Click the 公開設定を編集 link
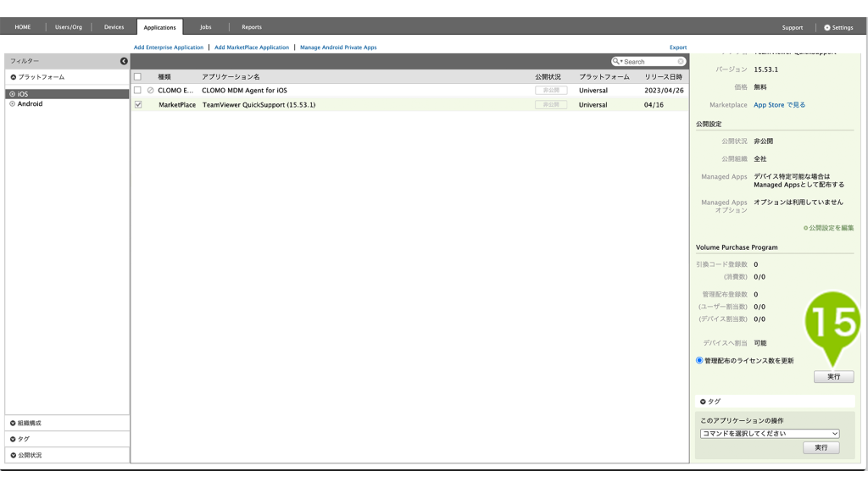This screenshot has width=868, height=488. [829, 228]
